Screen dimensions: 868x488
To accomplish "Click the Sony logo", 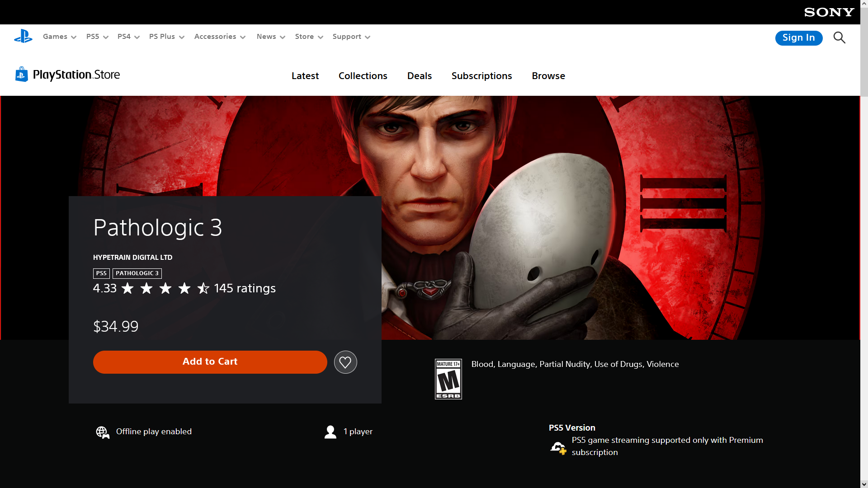I will coord(829,12).
